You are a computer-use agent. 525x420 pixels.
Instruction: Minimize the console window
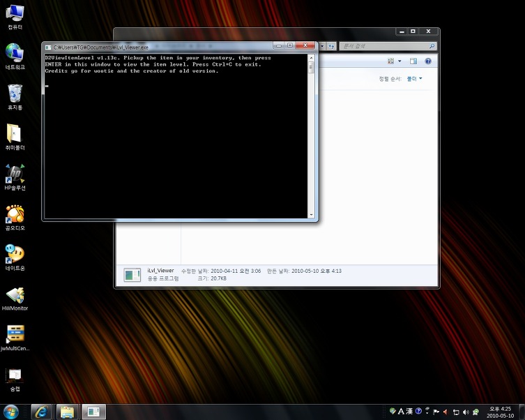click(x=279, y=45)
